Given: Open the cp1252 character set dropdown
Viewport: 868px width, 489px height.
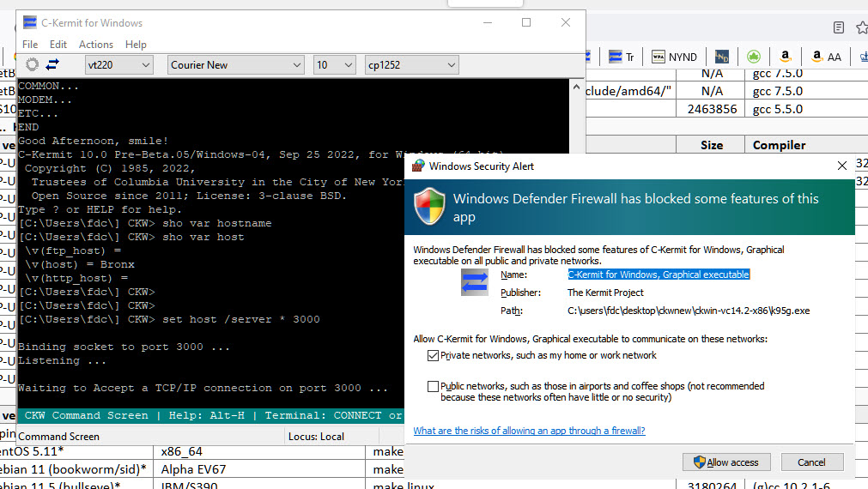Looking at the screenshot, I should point(412,64).
